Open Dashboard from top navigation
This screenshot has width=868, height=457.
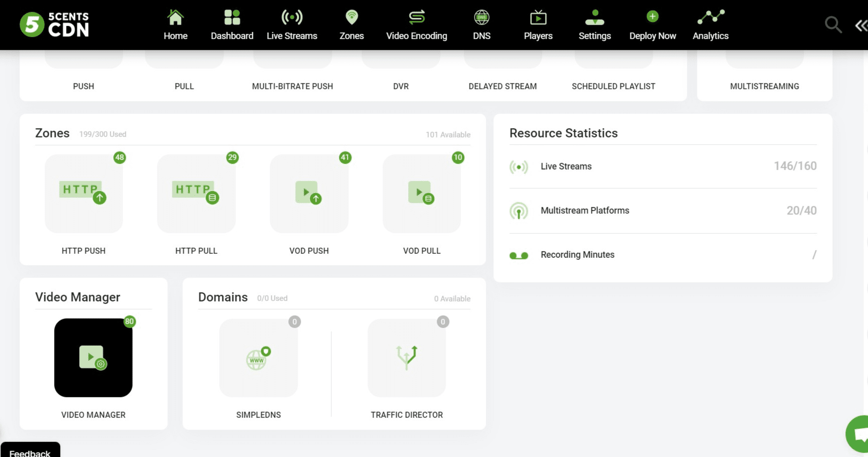point(232,25)
